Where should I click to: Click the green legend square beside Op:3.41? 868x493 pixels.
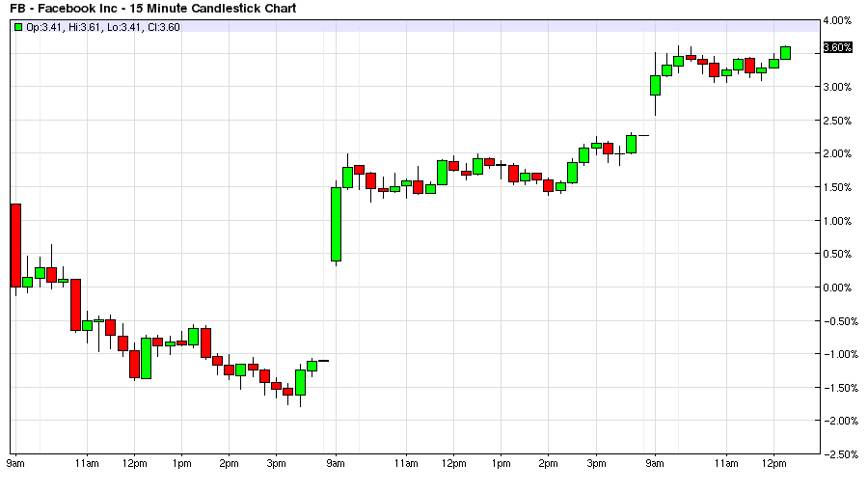pos(19,27)
